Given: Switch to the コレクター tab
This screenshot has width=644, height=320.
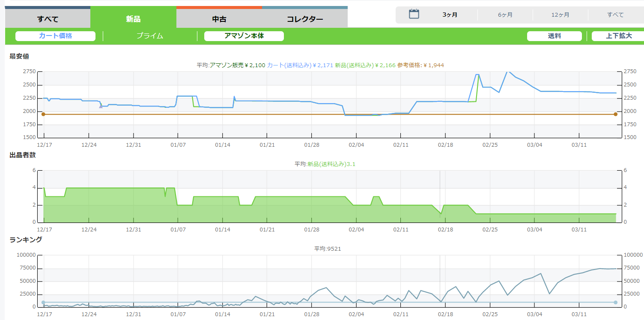Looking at the screenshot, I should tap(304, 19).
